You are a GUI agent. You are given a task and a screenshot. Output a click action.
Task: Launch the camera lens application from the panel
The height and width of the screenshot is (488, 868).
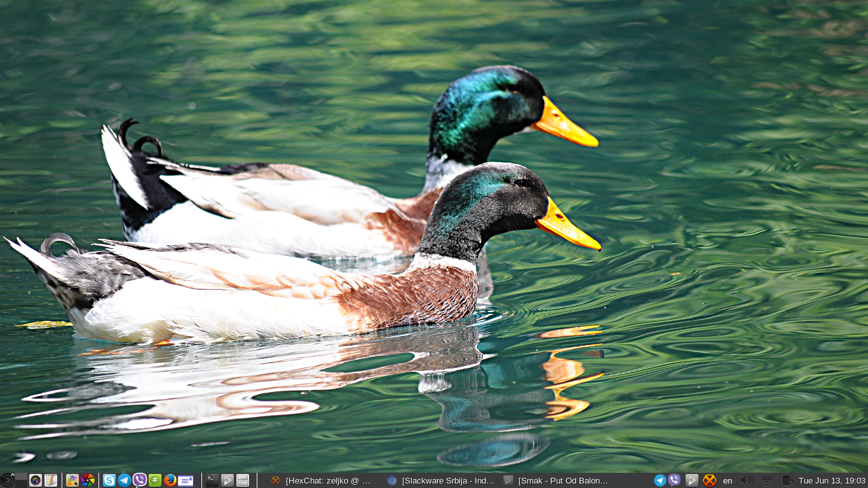click(x=36, y=480)
